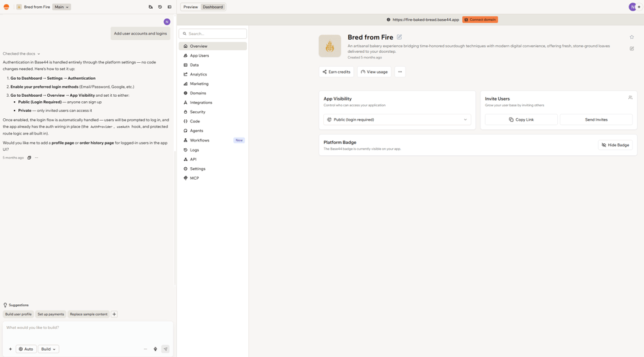The image size is (644, 357).
Task: Toggle the chat panel layout icon
Action: click(x=169, y=7)
